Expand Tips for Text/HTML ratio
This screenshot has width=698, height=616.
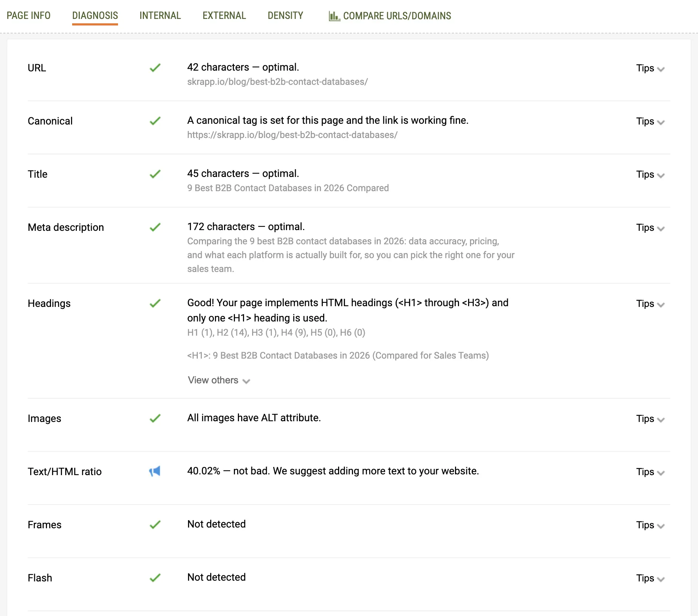(x=650, y=472)
